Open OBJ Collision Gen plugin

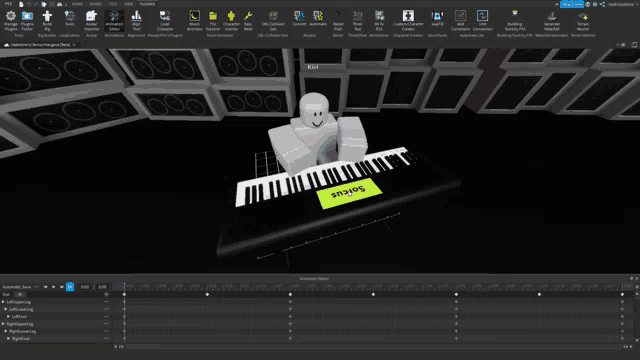click(x=273, y=21)
